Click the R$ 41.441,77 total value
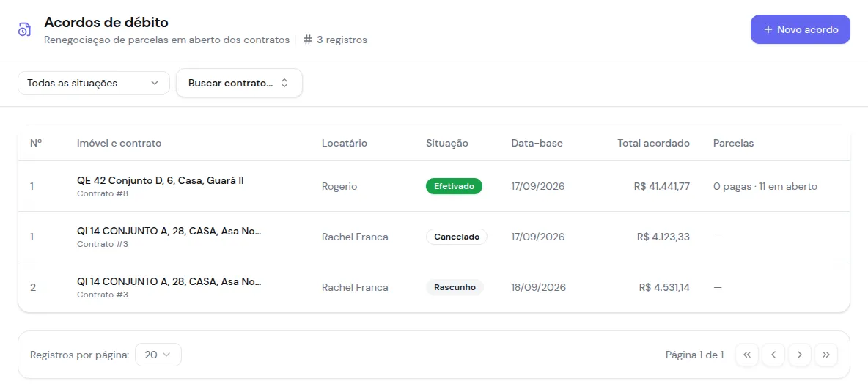This screenshot has width=868, height=392. pyautogui.click(x=662, y=186)
